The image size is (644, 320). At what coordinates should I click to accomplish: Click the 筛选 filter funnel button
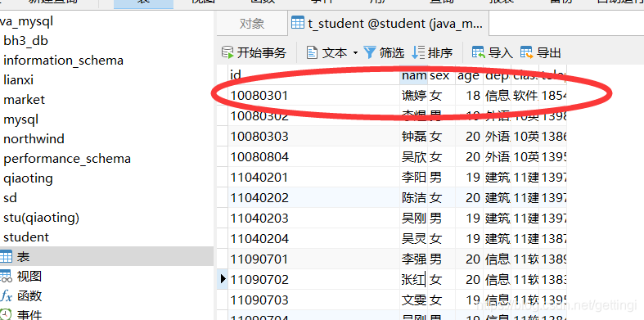click(384, 53)
